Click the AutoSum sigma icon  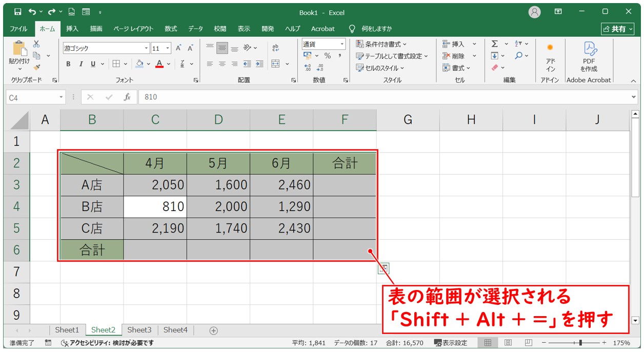495,44
